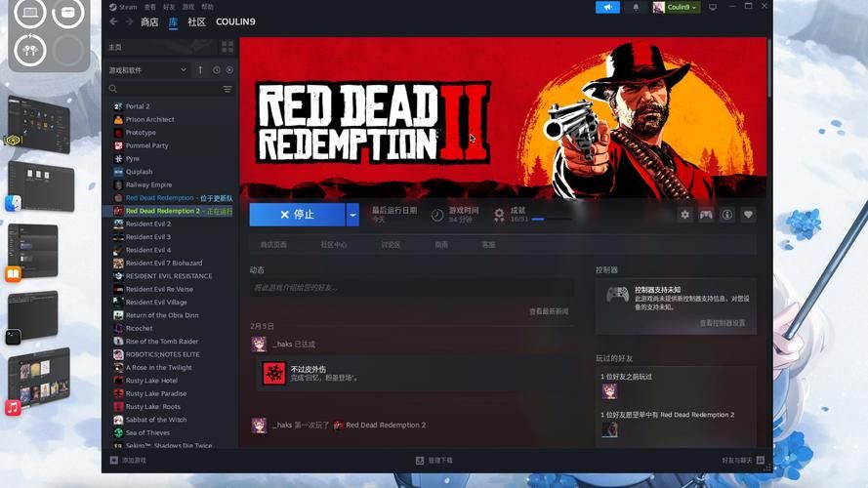Open 查看控制器设置 controller settings link
Screen dimensions: 868x488
[x=723, y=323]
